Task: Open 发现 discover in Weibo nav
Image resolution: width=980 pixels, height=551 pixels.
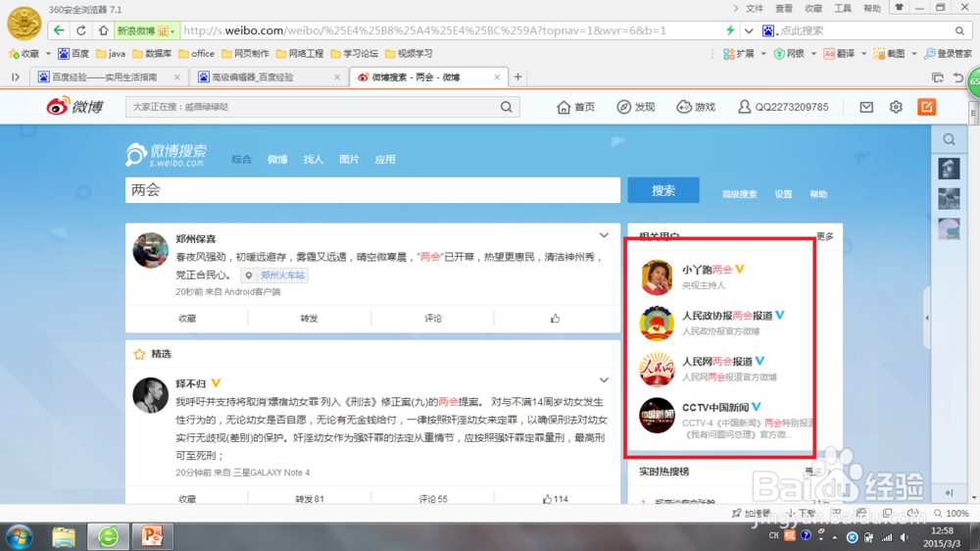Action: click(636, 107)
